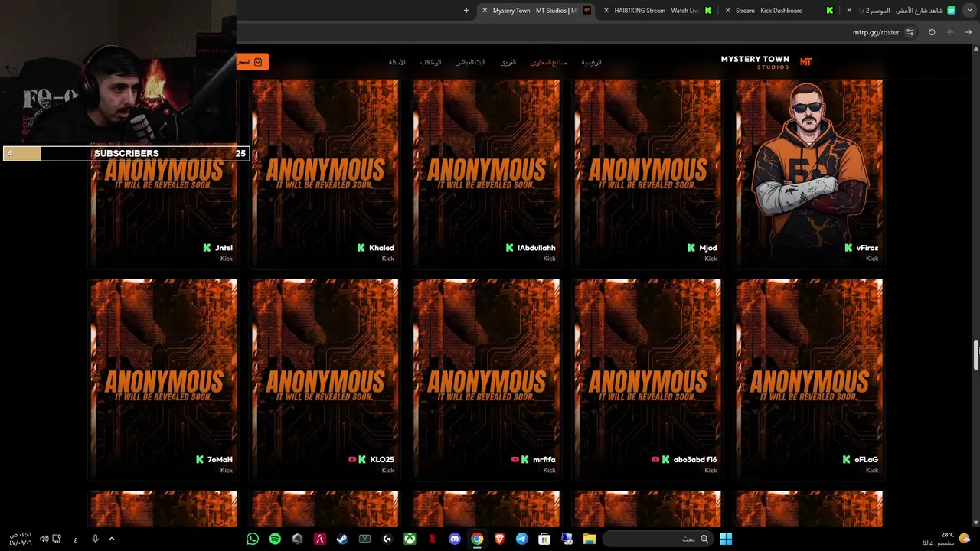Click Jntel's Kick channel name
Screen dimensions: 980x551
(x=224, y=248)
